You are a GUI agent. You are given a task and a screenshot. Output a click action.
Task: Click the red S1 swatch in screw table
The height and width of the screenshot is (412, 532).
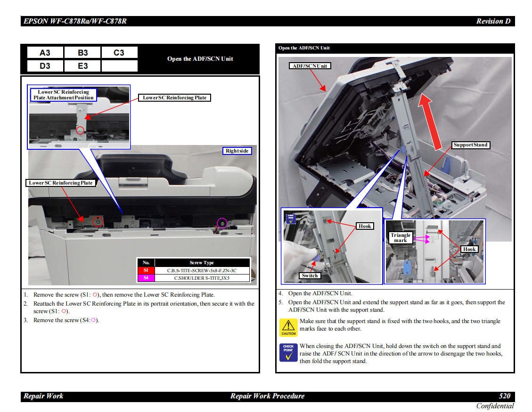click(x=146, y=271)
